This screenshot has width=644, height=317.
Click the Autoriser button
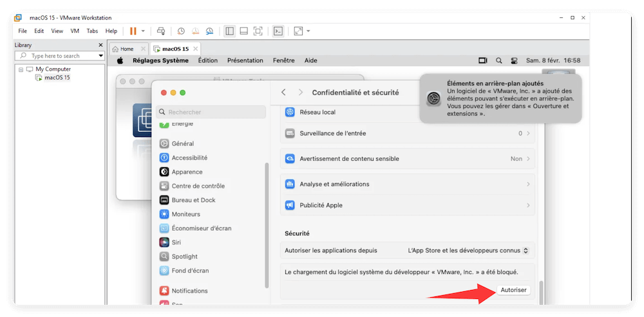click(x=514, y=290)
